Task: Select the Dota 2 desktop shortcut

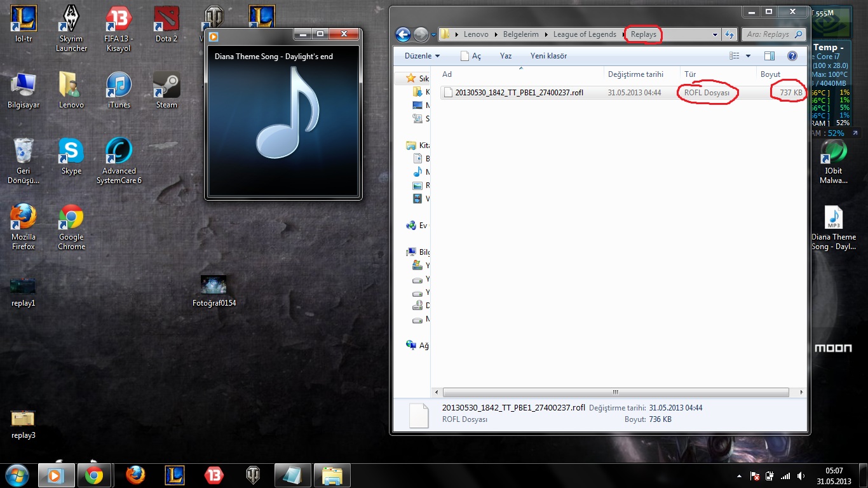Action: pyautogui.click(x=166, y=25)
